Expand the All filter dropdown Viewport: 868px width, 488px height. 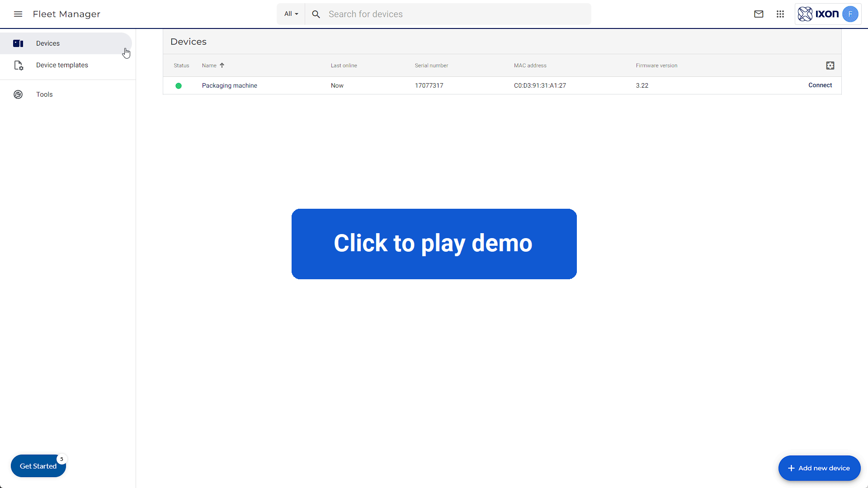click(x=291, y=14)
